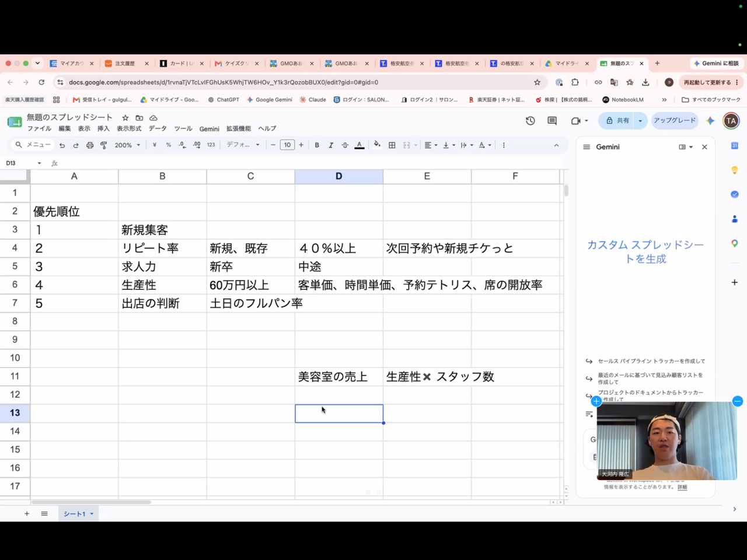Increase decimal places
This screenshot has height=560, width=747.
[197, 145]
